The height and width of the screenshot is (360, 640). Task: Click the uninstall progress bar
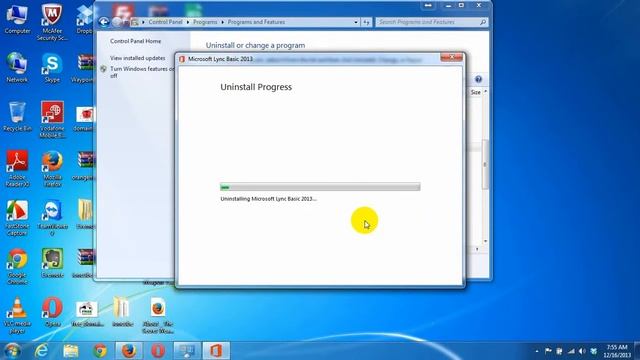point(320,187)
